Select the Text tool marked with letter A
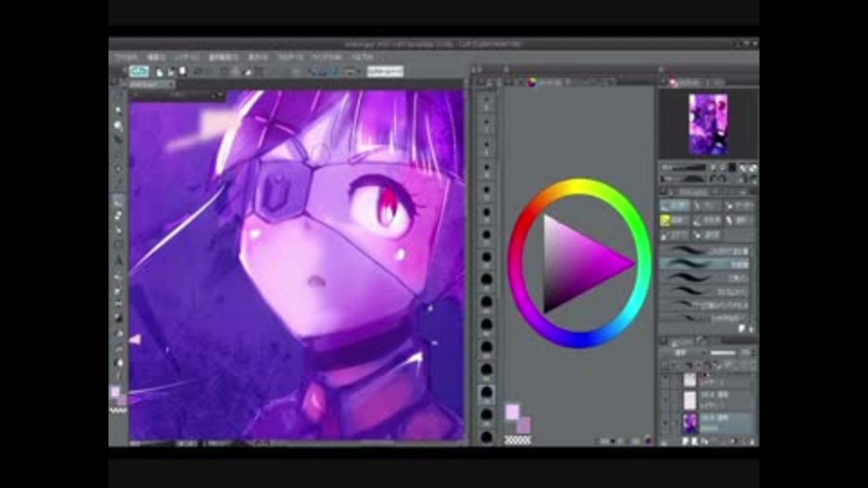The height and width of the screenshot is (488, 868). (118, 259)
